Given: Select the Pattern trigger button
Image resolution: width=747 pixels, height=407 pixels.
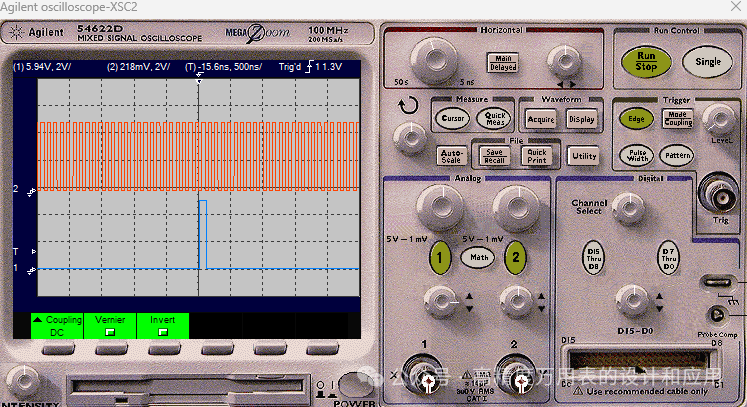Looking at the screenshot, I should [677, 155].
